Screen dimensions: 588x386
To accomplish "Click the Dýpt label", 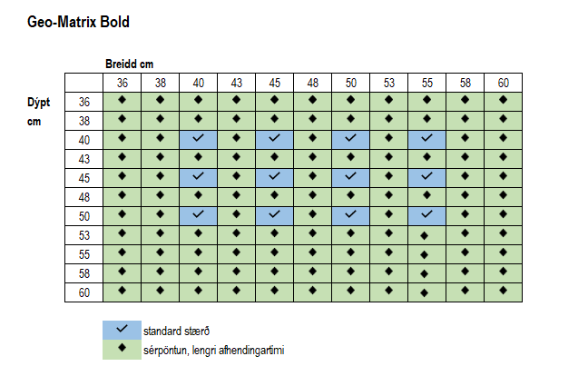I will click(38, 102).
